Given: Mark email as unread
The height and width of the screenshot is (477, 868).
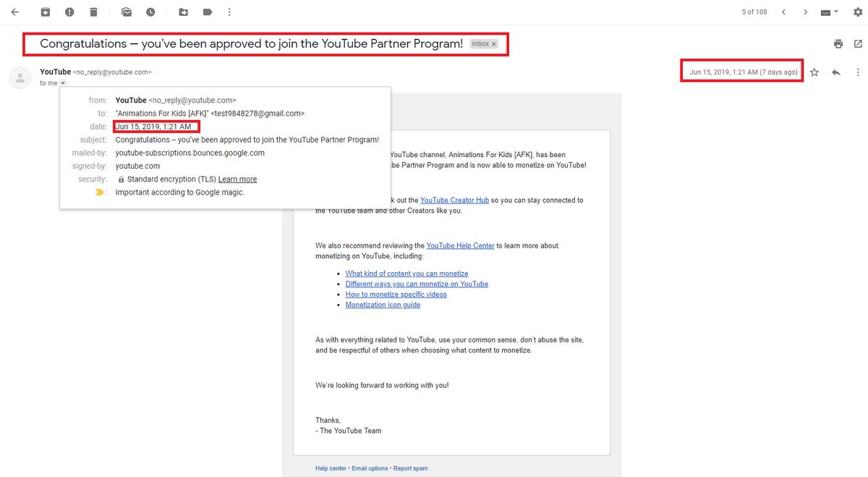Looking at the screenshot, I should 127,12.
